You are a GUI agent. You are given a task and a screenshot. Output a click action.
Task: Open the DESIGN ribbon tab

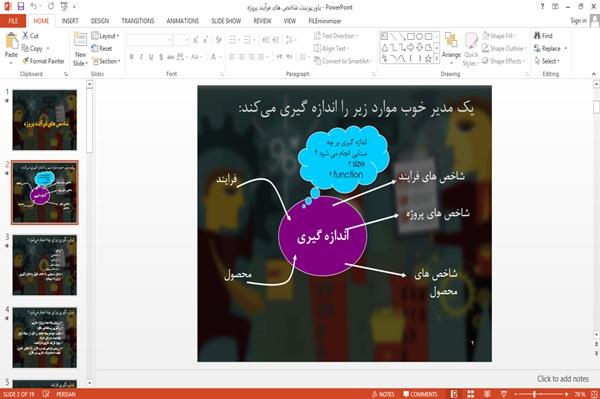pos(100,21)
